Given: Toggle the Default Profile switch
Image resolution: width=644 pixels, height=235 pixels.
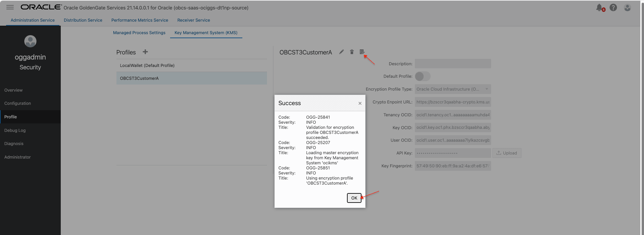Looking at the screenshot, I should 423,76.
